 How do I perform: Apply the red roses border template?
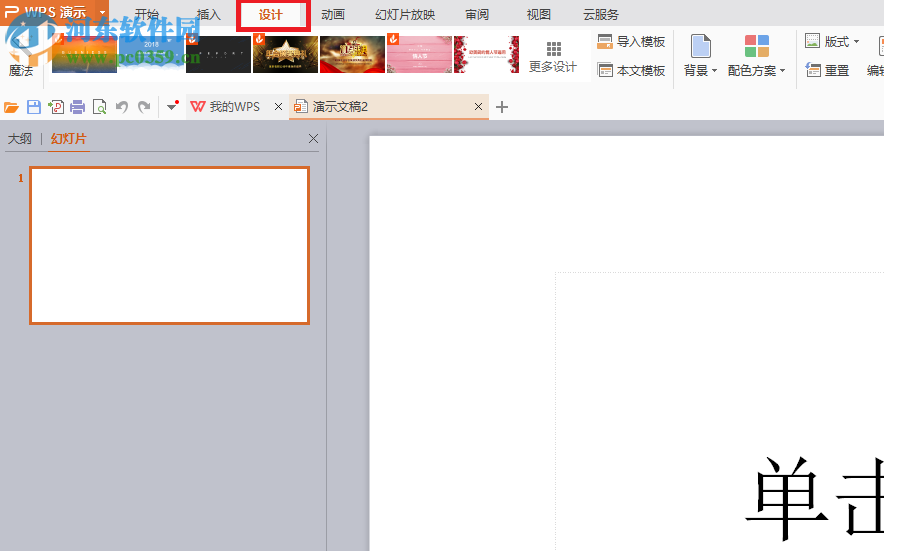tap(487, 54)
